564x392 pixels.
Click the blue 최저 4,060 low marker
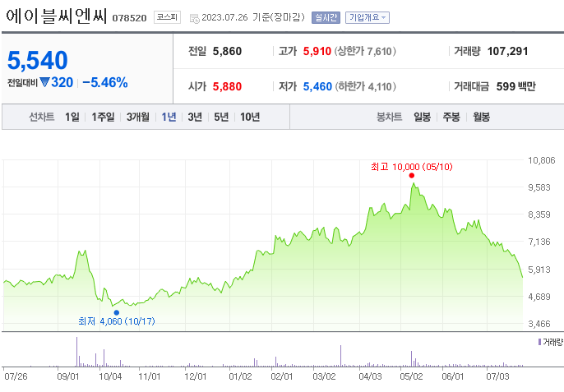point(116,313)
